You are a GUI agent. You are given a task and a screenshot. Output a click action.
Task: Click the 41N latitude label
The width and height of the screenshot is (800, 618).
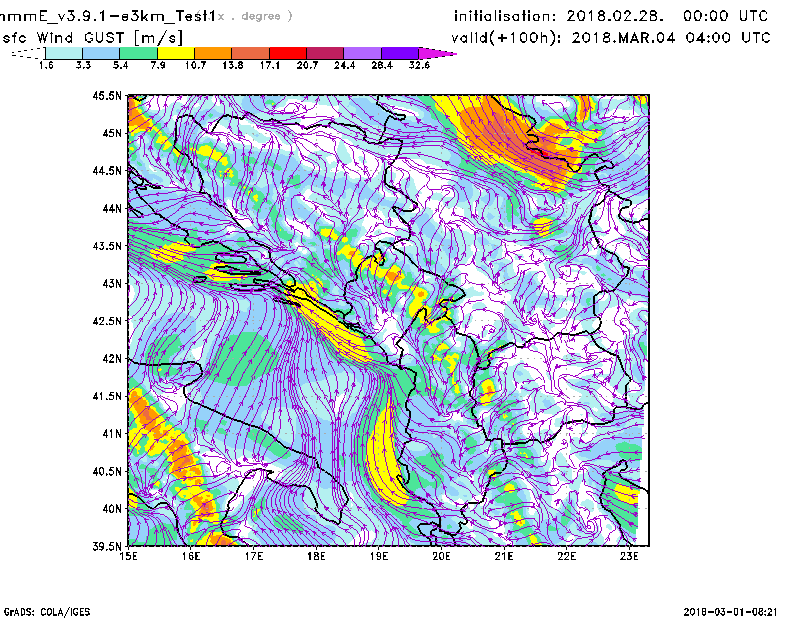(112, 434)
